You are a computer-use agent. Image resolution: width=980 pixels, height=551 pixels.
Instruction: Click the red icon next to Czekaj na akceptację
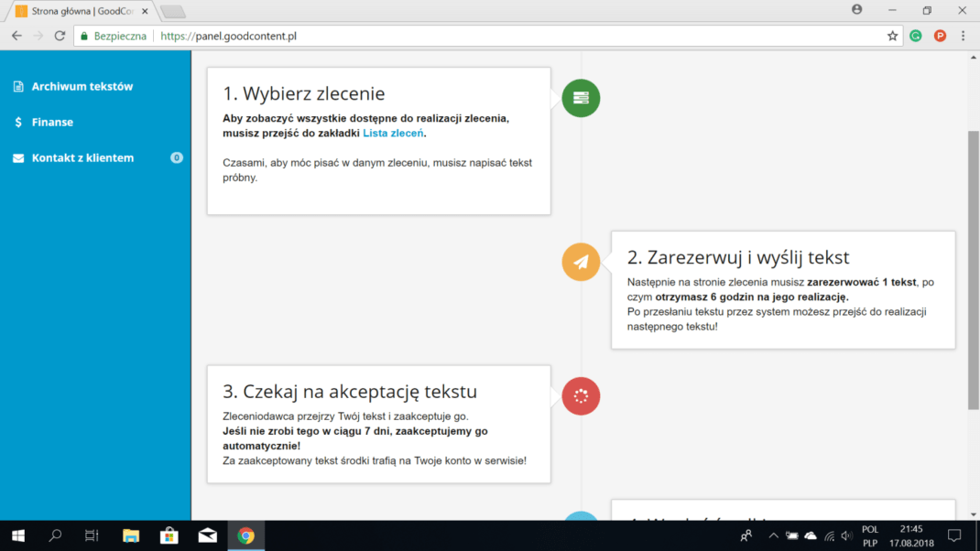coord(580,396)
